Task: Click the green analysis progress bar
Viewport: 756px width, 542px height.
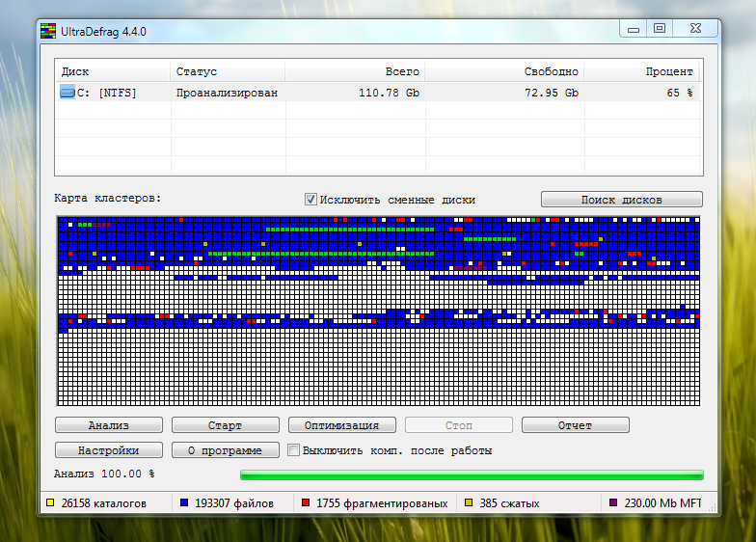Action: click(472, 474)
